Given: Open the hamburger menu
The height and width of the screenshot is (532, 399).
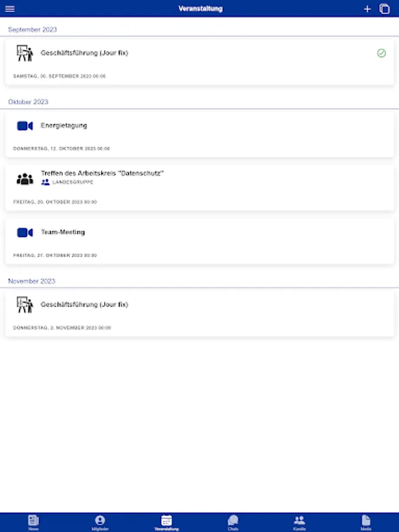Looking at the screenshot, I should click(x=10, y=9).
